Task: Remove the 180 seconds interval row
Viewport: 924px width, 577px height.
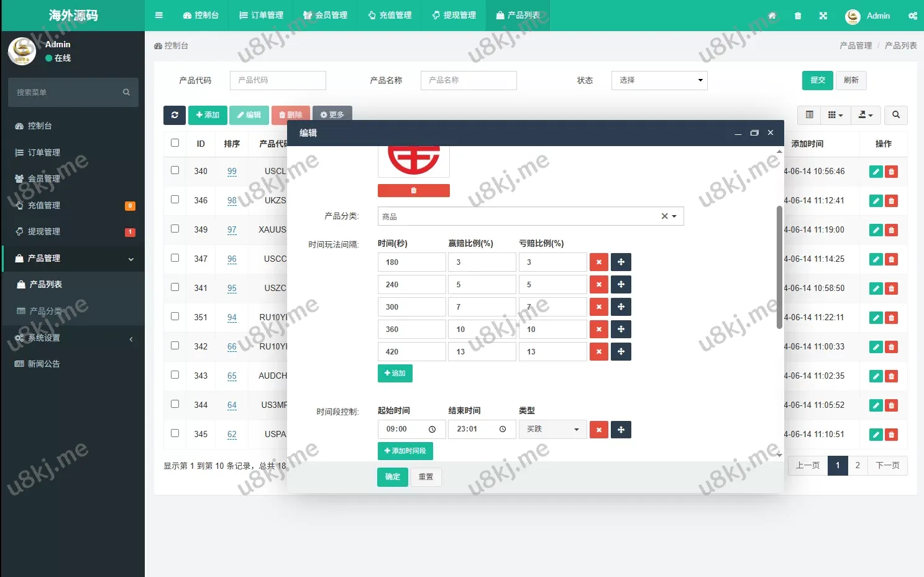Action: click(x=598, y=262)
